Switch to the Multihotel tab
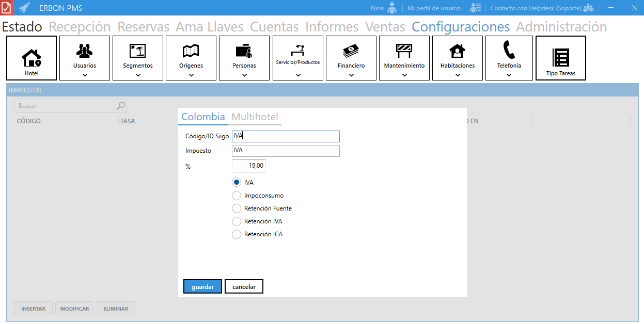 (255, 117)
